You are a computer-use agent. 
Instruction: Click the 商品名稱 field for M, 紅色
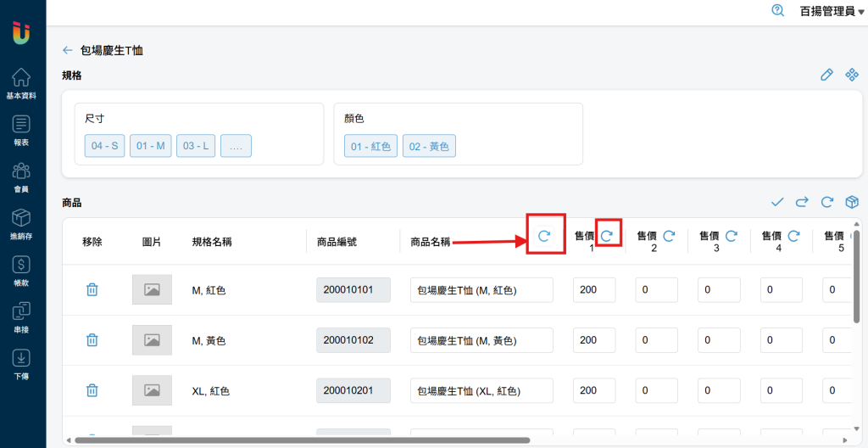(x=481, y=290)
